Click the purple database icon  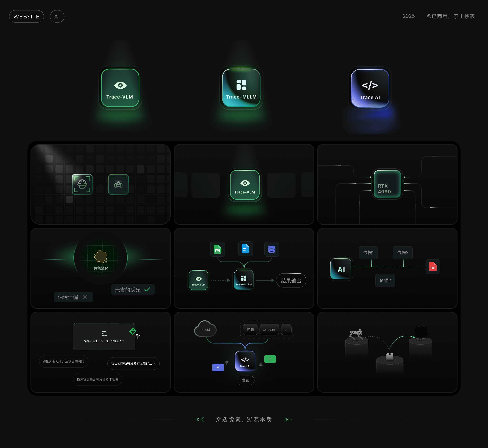pyautogui.click(x=272, y=249)
